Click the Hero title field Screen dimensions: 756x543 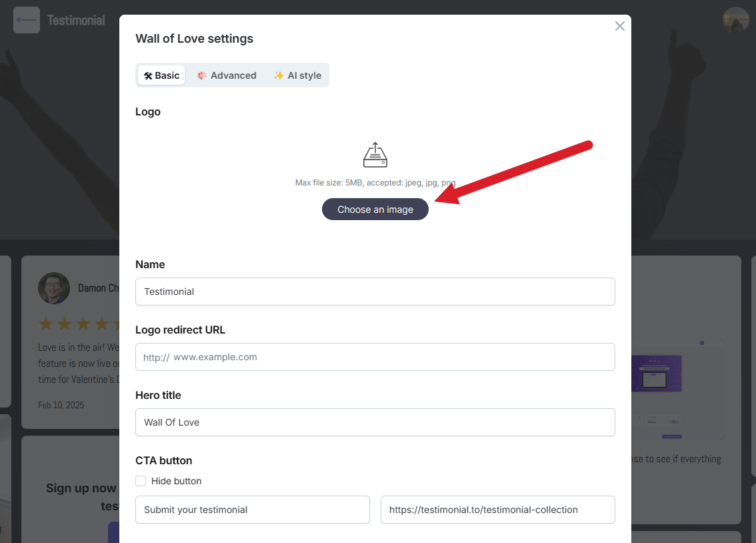click(x=375, y=422)
